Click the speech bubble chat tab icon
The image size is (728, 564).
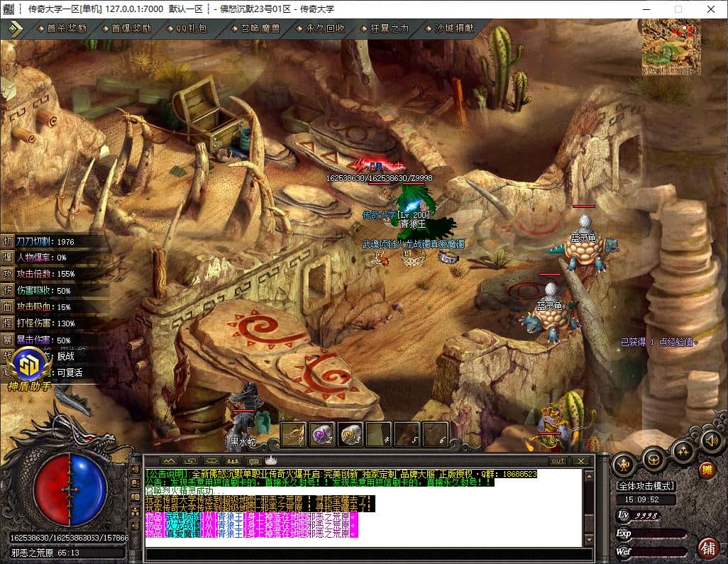254,461
